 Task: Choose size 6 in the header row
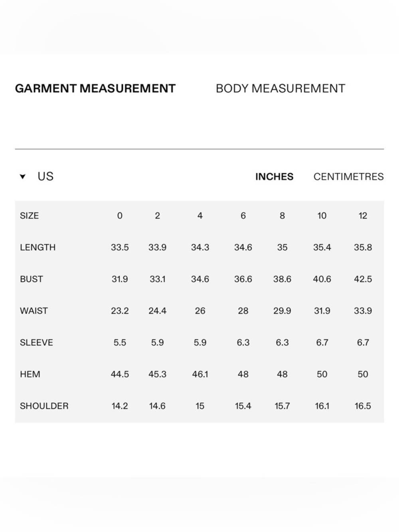[243, 216]
